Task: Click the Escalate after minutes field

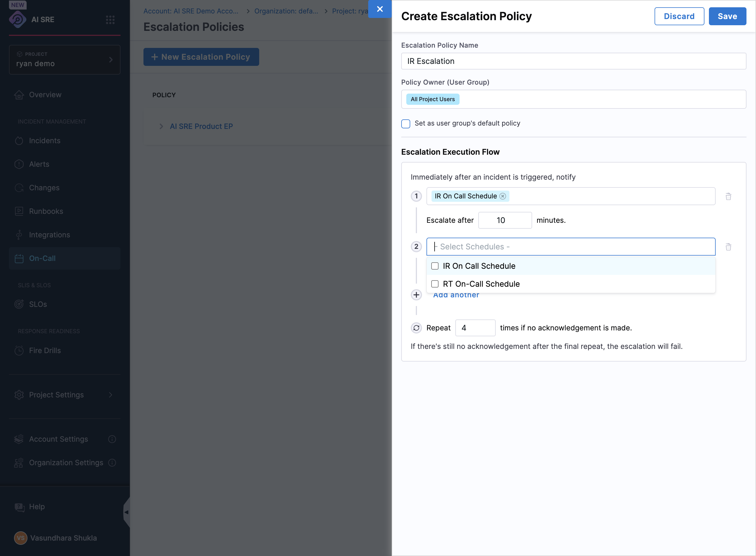Action: (x=505, y=220)
